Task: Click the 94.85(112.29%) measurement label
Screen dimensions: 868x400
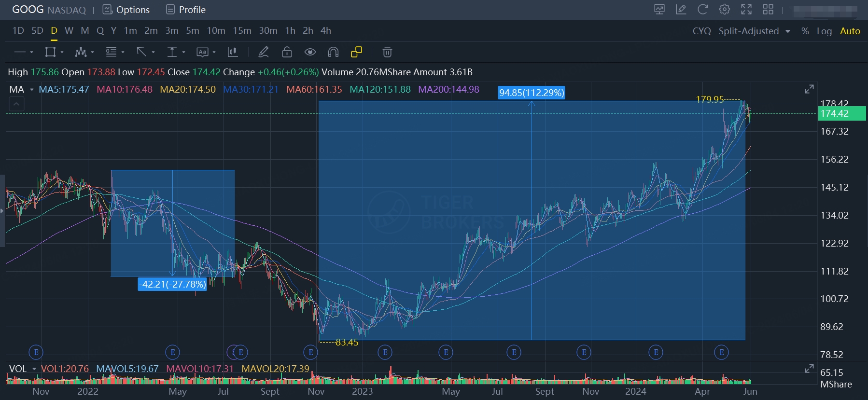Action: 532,93
